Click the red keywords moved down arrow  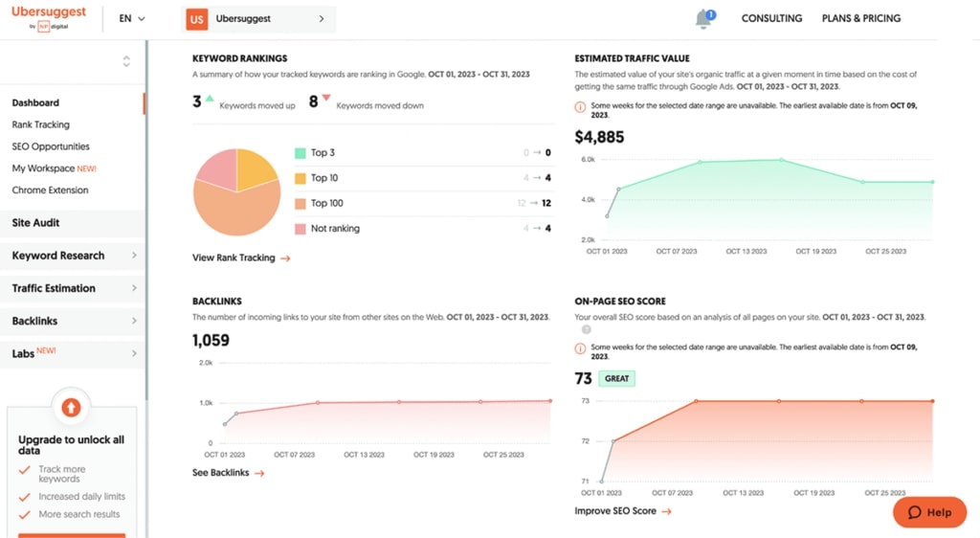coord(325,98)
